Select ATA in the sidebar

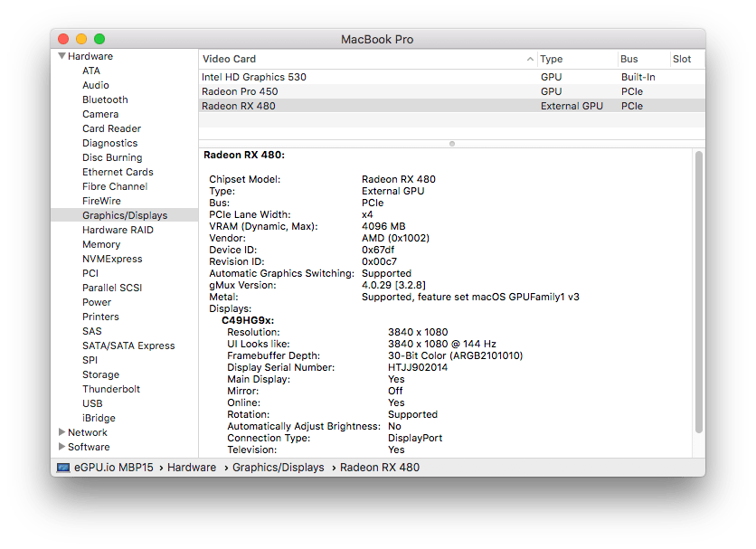[91, 71]
